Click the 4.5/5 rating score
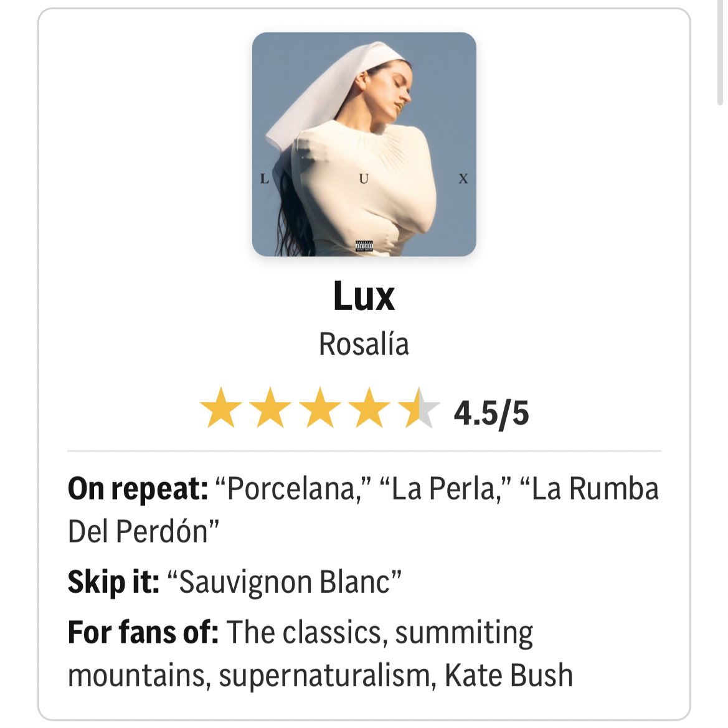Image resolution: width=728 pixels, height=728 pixels. coord(491,413)
